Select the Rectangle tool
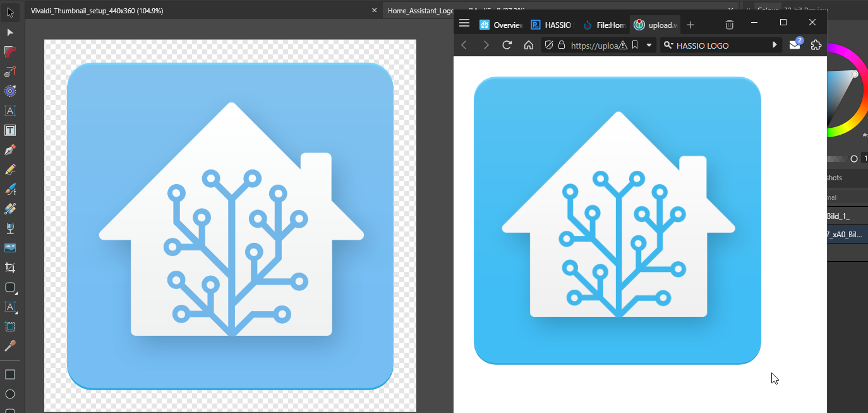 click(10, 374)
